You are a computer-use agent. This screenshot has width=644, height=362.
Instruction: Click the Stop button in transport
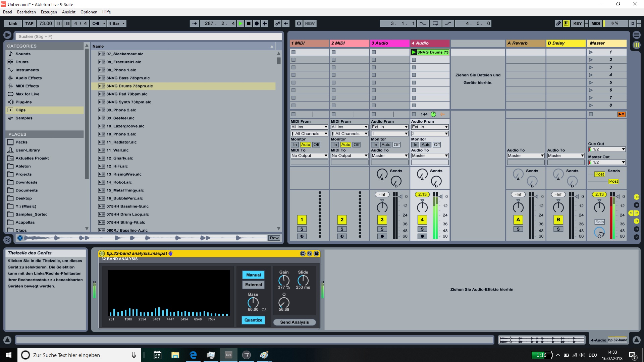click(249, 23)
